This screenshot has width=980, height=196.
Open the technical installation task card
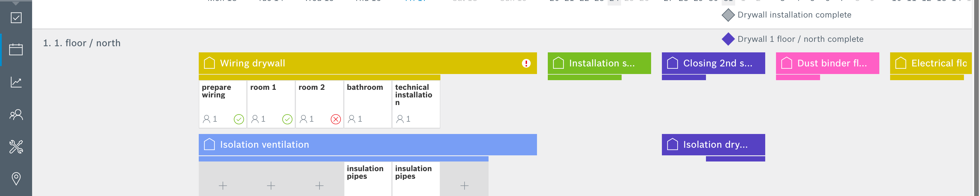click(x=416, y=104)
